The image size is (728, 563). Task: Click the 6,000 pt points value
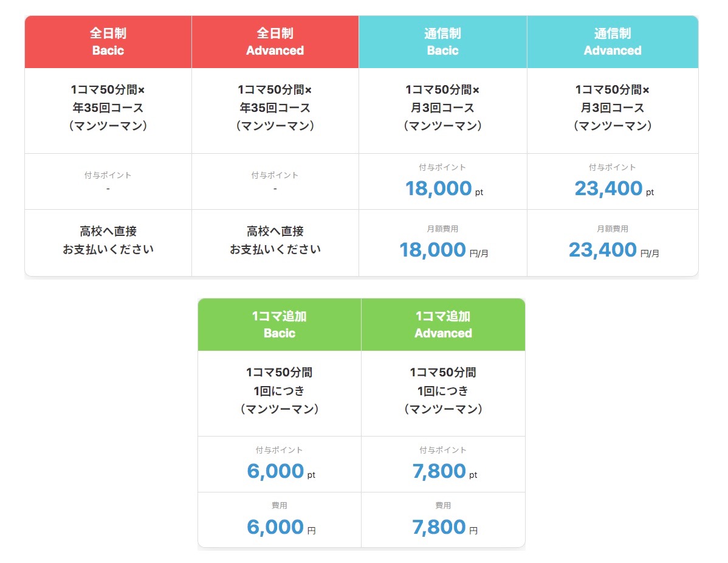[275, 471]
